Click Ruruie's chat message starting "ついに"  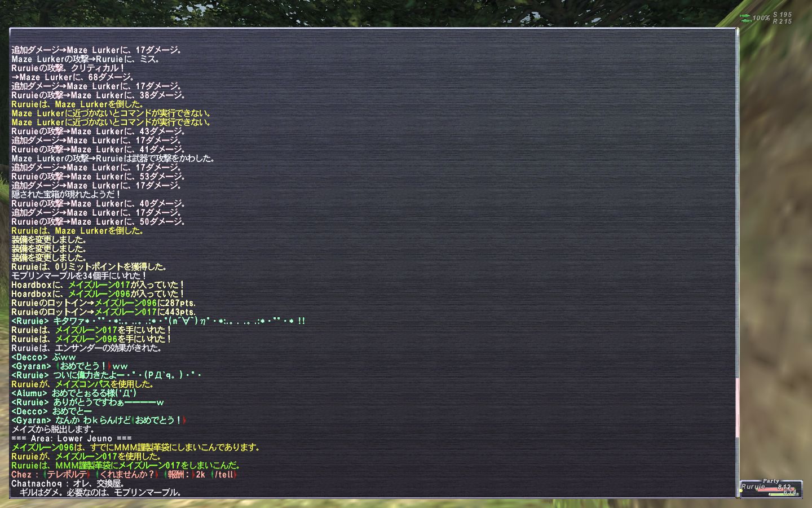click(107, 375)
